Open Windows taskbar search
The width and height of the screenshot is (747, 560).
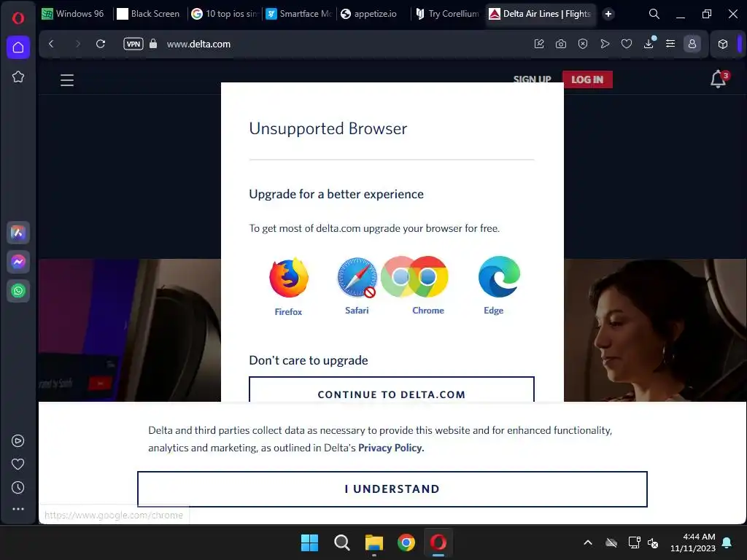(341, 542)
